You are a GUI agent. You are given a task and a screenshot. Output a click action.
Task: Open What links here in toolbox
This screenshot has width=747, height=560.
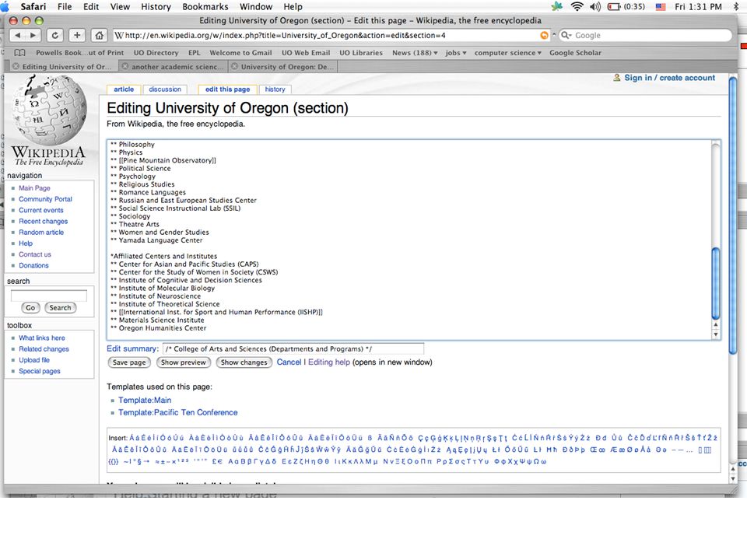42,338
